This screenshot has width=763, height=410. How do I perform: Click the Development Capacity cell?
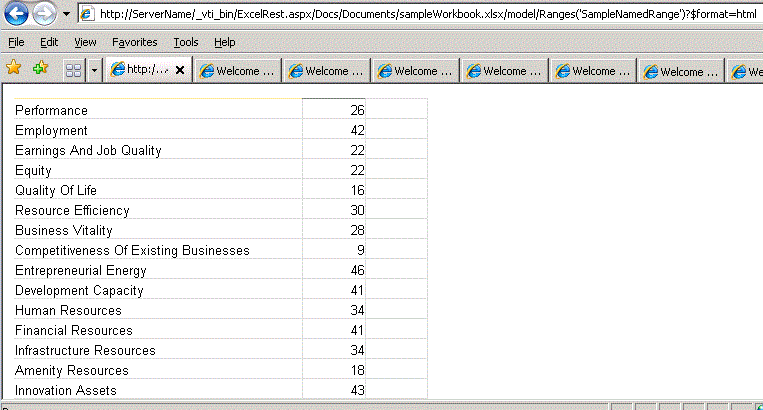[158, 289]
